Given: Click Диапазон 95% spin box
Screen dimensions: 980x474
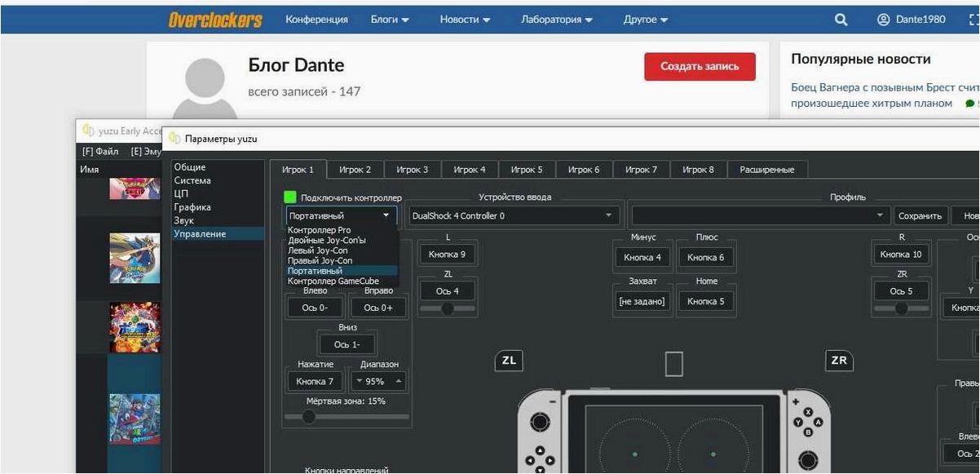Looking at the screenshot, I should coord(378,381).
